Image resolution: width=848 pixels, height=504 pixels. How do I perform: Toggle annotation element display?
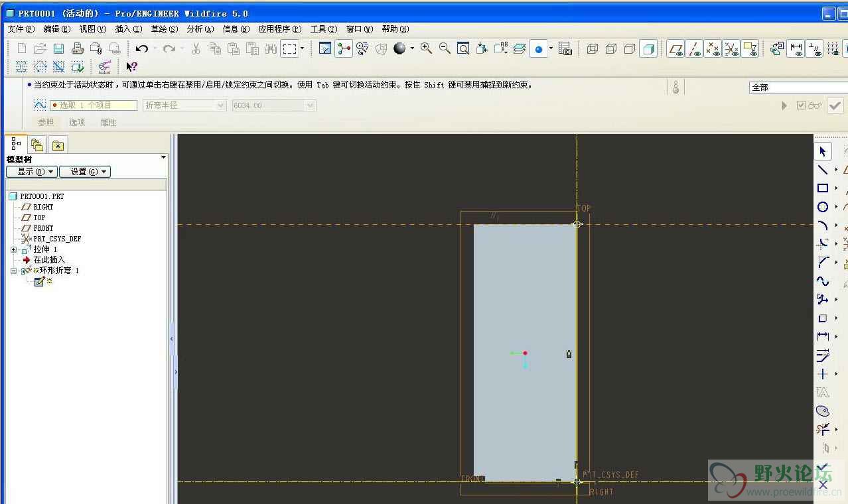click(750, 48)
